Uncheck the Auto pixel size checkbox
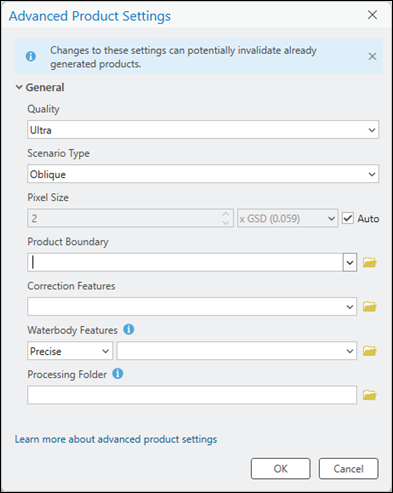This screenshot has height=493, width=393. pos(348,218)
